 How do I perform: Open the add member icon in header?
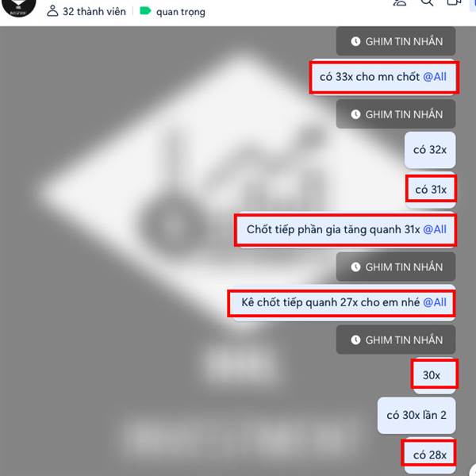400,3
